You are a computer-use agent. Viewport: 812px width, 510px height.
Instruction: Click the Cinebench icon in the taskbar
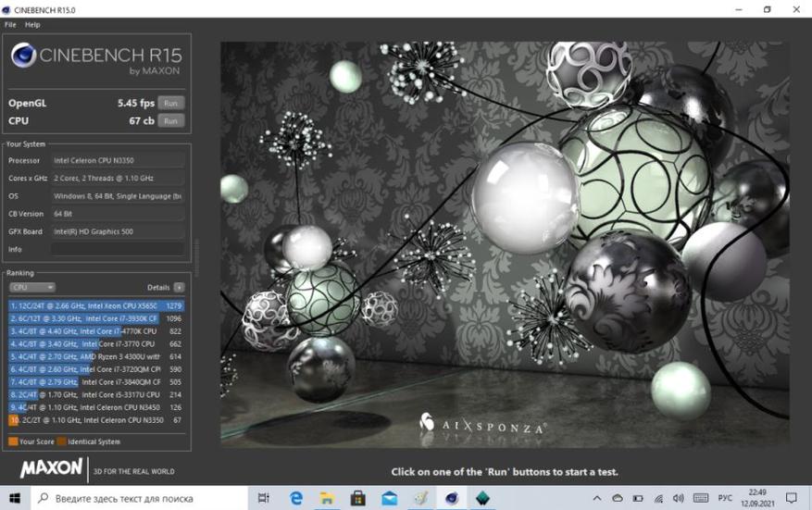(x=451, y=498)
